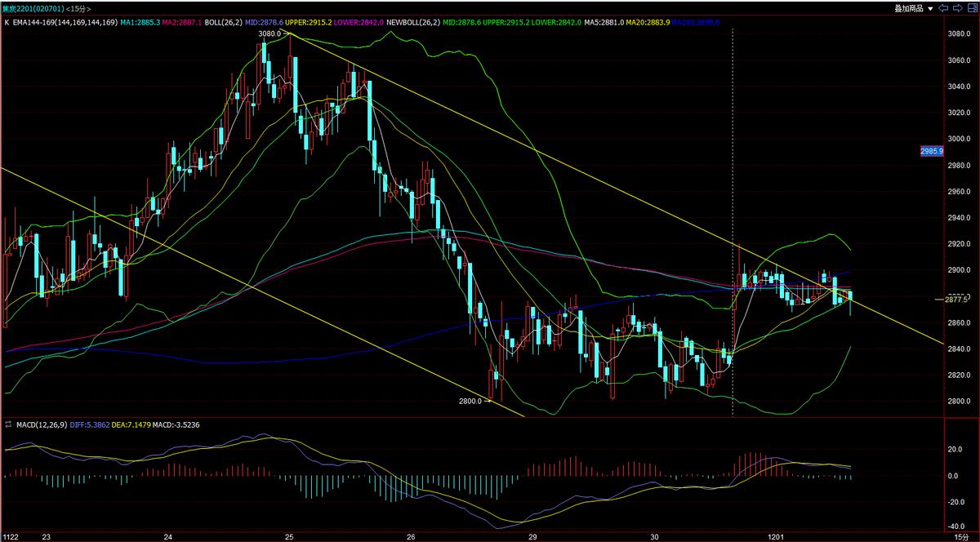
Task: Click the 15分 label at bottom right
Action: point(962,536)
